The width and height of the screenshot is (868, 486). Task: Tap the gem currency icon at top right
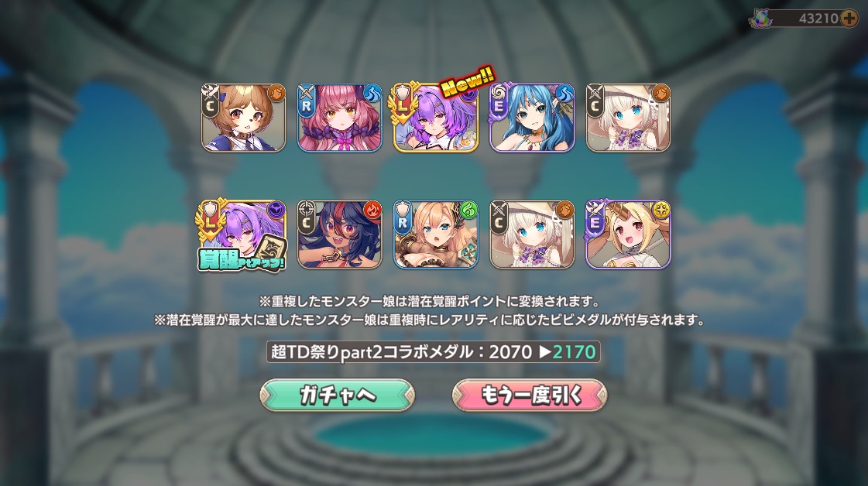[x=758, y=19]
